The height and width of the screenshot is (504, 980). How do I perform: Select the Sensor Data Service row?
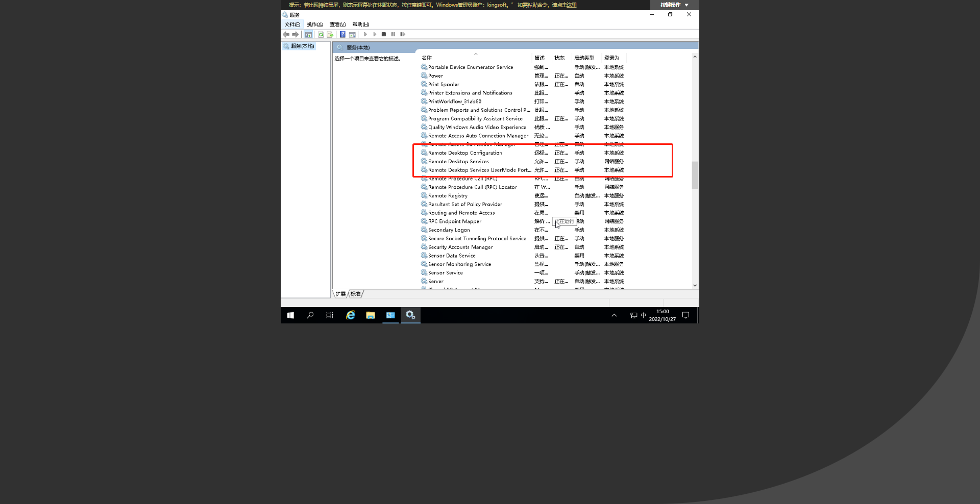(523, 256)
